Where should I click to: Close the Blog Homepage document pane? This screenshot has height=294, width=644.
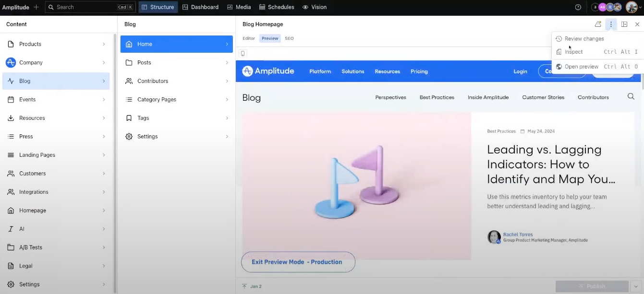(x=637, y=24)
